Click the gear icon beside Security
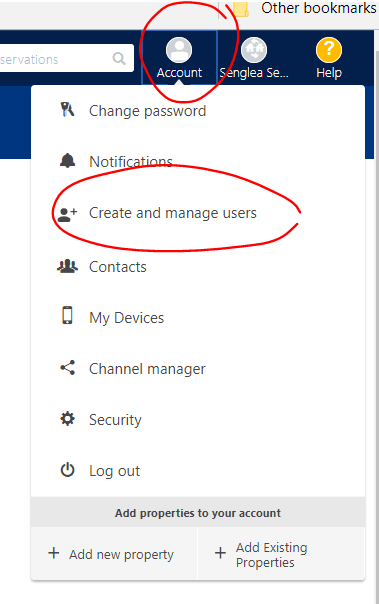379x604 pixels. 67,419
